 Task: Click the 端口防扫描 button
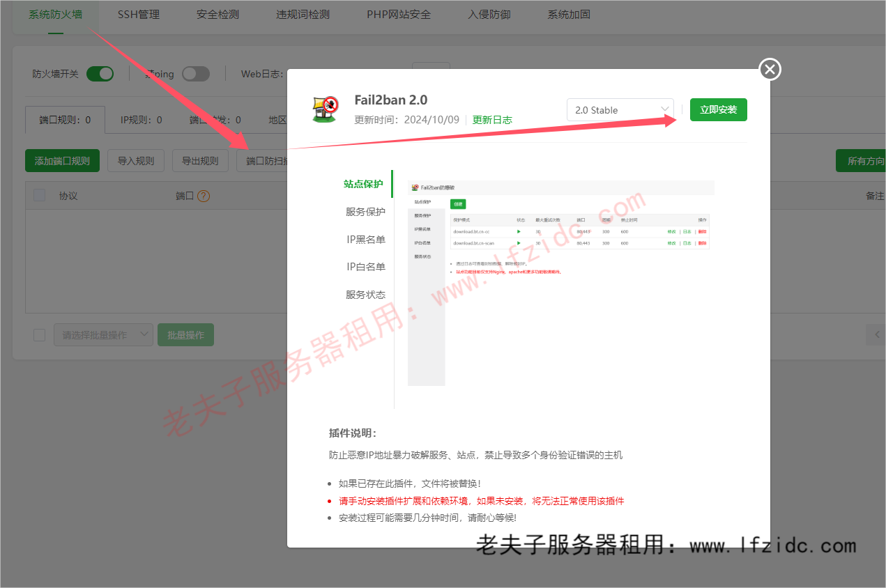pyautogui.click(x=262, y=161)
